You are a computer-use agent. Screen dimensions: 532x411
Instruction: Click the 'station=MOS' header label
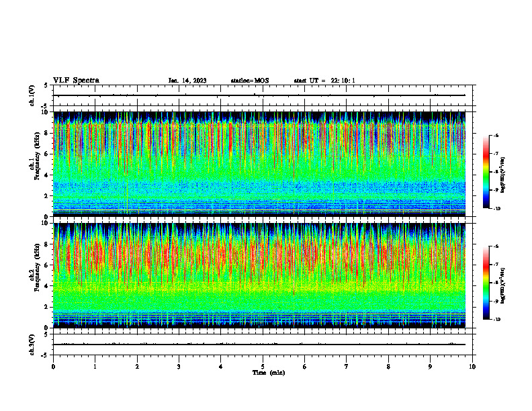click(250, 81)
